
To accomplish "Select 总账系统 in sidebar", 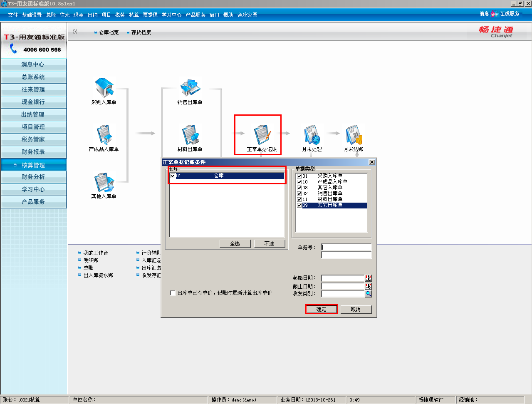I will (33, 77).
